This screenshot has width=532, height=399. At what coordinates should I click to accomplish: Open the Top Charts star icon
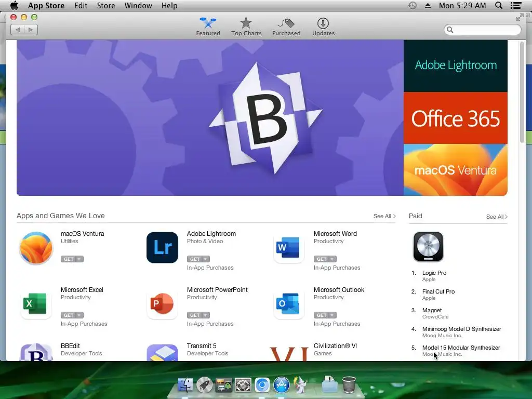[246, 23]
